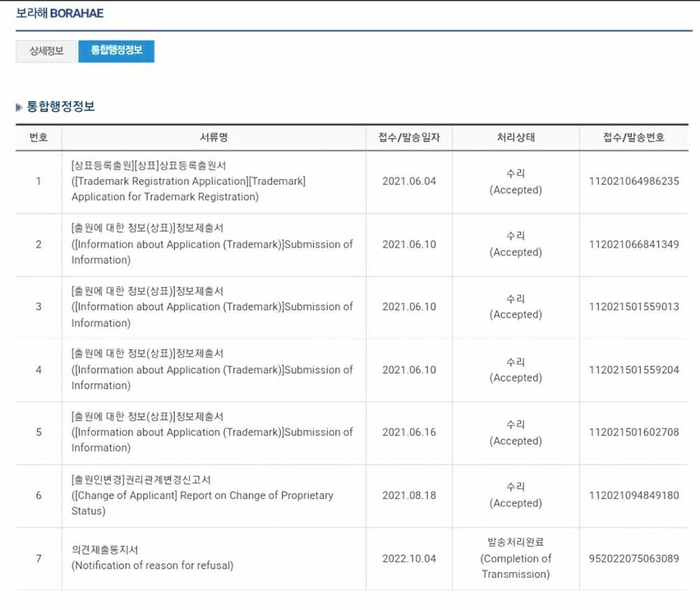The image size is (700, 610).
Task: Click the 수리 (Accepted) status in row 1
Action: pos(516,182)
